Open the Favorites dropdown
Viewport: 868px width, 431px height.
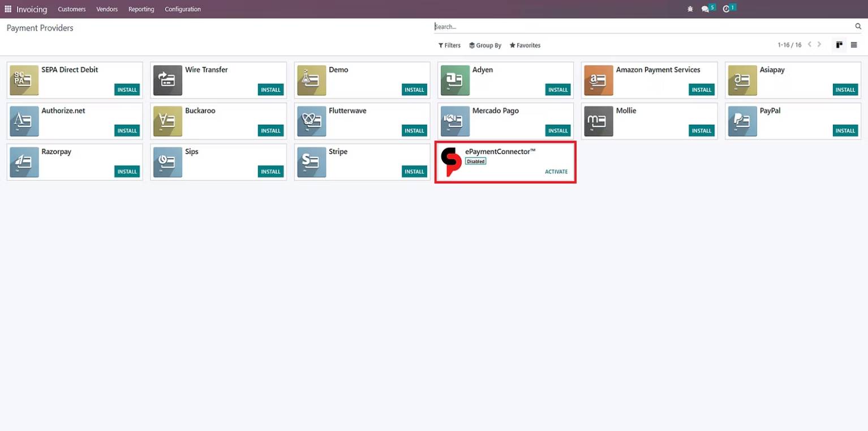[x=525, y=45]
